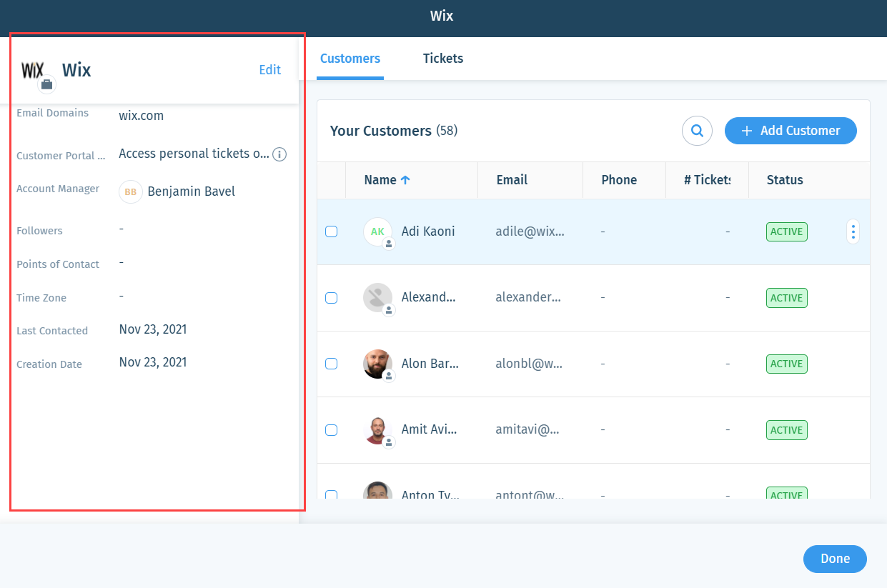Click the wix.com email domain value
This screenshot has width=887, height=588.
tap(142, 115)
